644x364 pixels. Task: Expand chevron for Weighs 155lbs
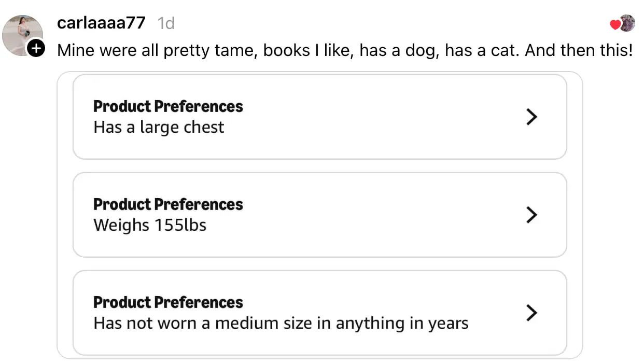531,215
